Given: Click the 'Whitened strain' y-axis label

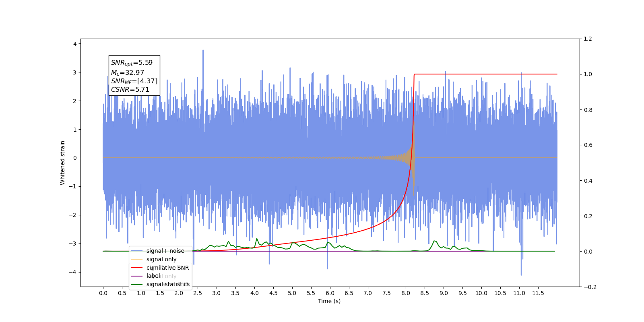Looking at the screenshot, I should pos(62,163).
